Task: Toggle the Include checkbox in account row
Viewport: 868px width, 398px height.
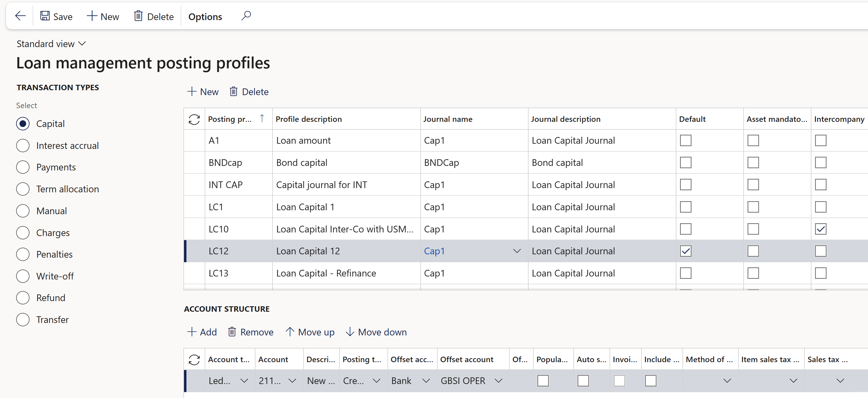Action: click(x=650, y=381)
